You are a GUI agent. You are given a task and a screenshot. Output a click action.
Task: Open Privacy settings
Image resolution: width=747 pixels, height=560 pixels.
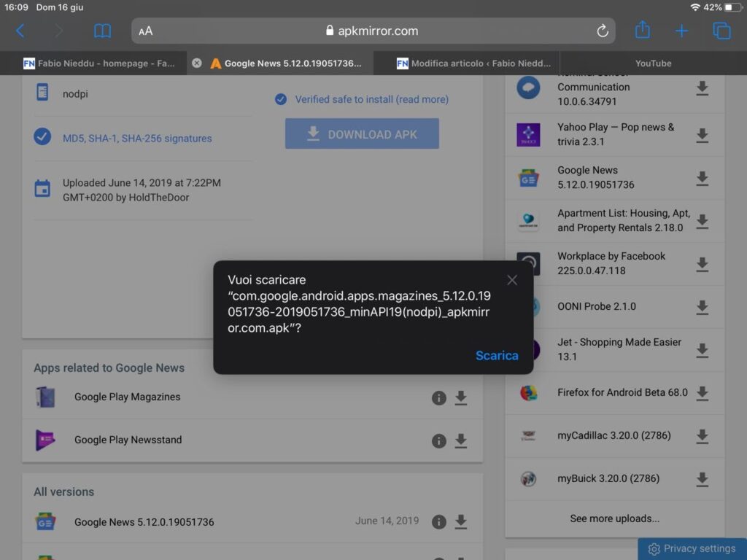(692, 548)
